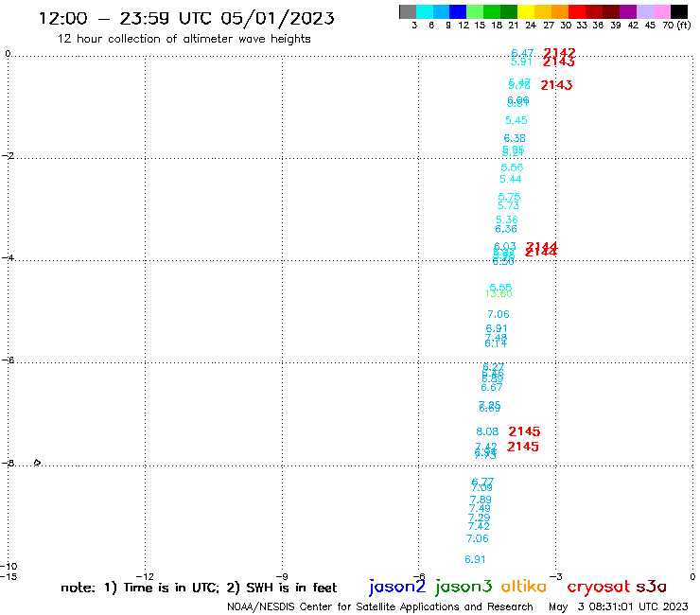The image size is (700, 615).
Task: Click the -4 latitude axis label
Action: tap(8, 257)
